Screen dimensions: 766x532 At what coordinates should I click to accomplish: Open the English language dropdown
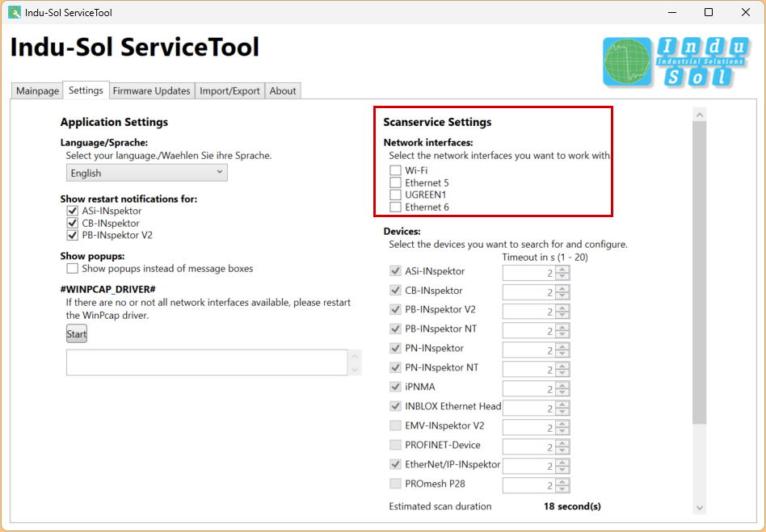[x=146, y=173]
